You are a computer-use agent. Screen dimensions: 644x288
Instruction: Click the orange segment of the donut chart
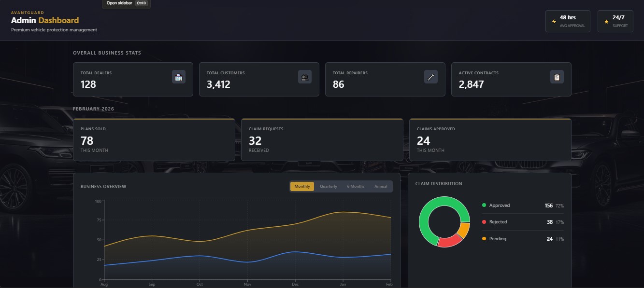point(464,231)
